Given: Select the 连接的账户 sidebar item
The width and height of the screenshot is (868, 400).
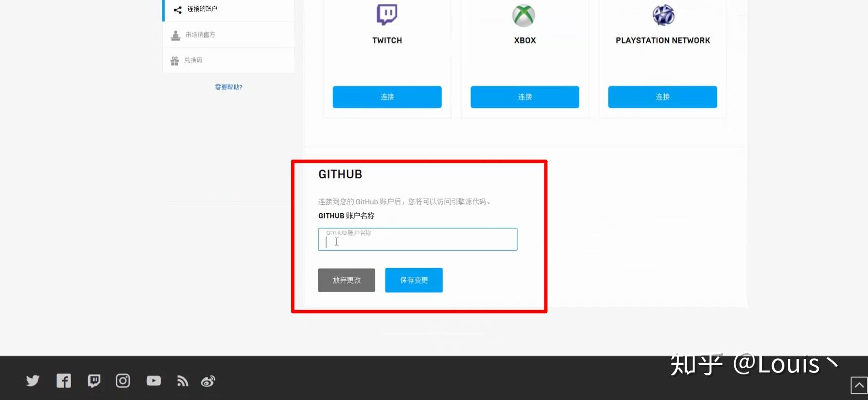Looking at the screenshot, I should click(x=228, y=10).
